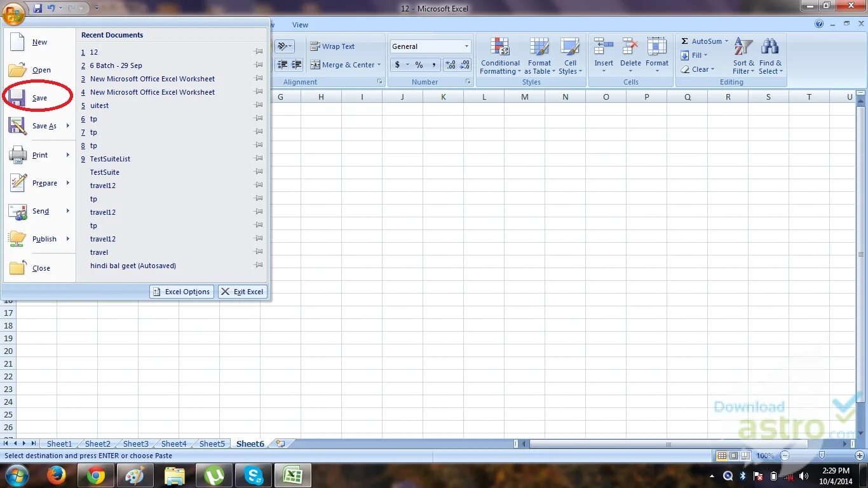Image resolution: width=868 pixels, height=488 pixels.
Task: Open Format as Table gallery
Action: coord(539,56)
